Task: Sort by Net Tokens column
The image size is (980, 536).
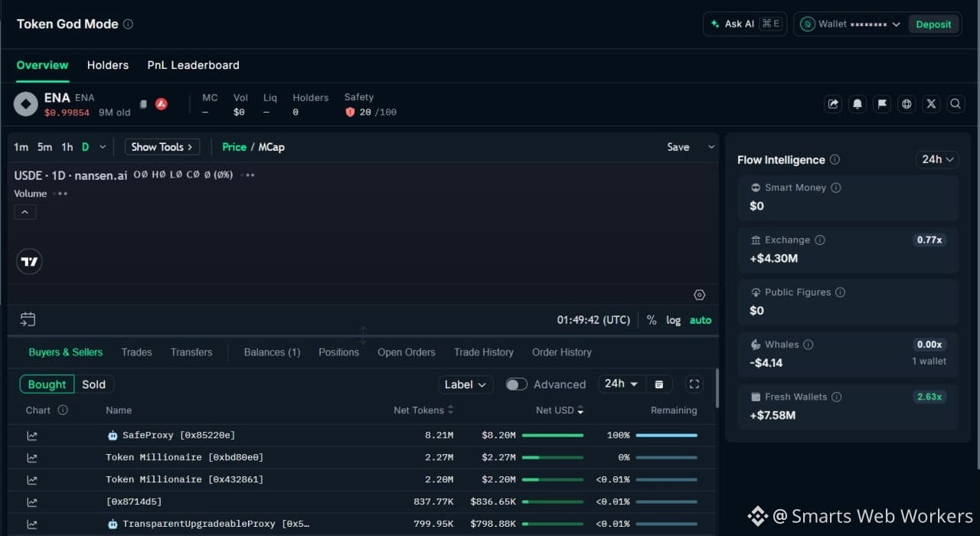Action: [423, 410]
